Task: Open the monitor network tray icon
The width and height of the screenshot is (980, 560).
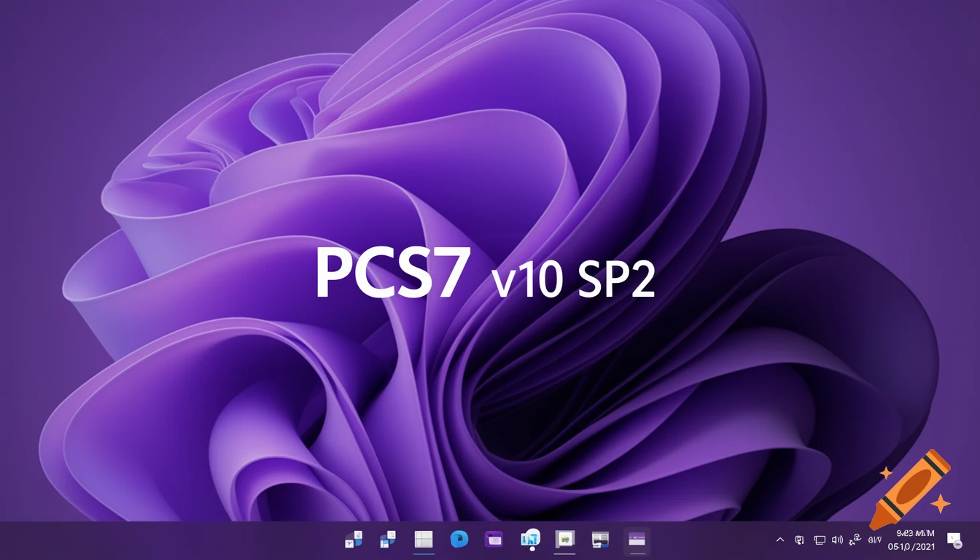Action: point(820,540)
